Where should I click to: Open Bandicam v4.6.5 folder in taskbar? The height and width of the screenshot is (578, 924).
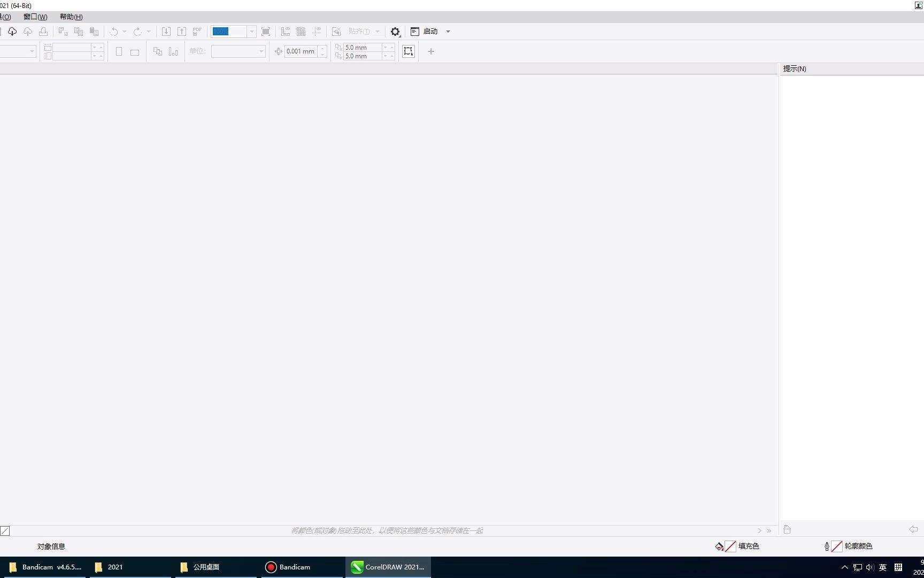[x=44, y=567]
